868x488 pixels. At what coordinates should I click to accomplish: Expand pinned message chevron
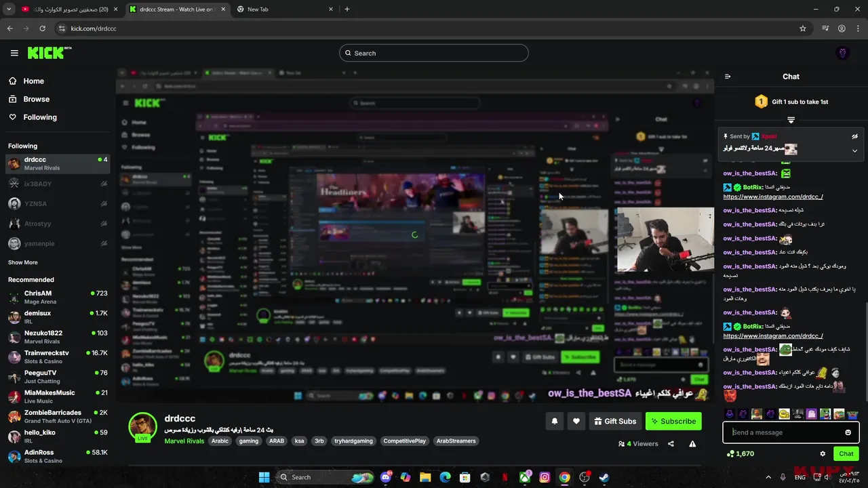[x=854, y=150]
